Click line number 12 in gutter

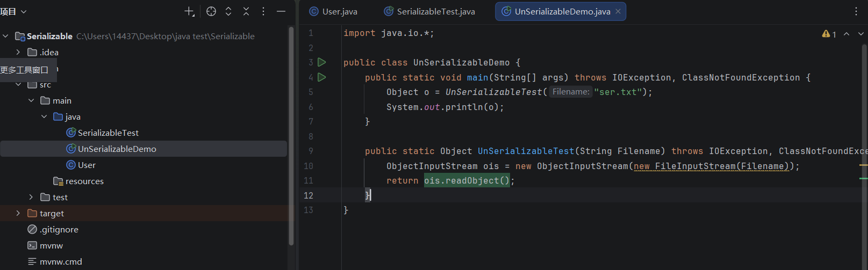pos(309,195)
